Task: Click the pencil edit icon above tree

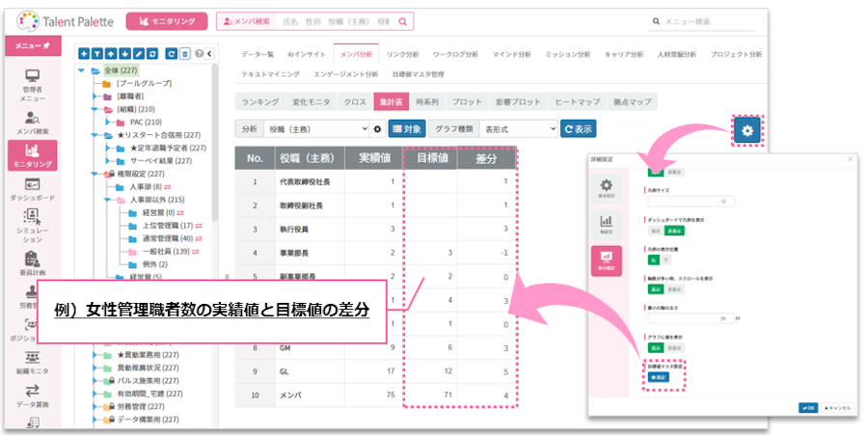Action: (139, 54)
